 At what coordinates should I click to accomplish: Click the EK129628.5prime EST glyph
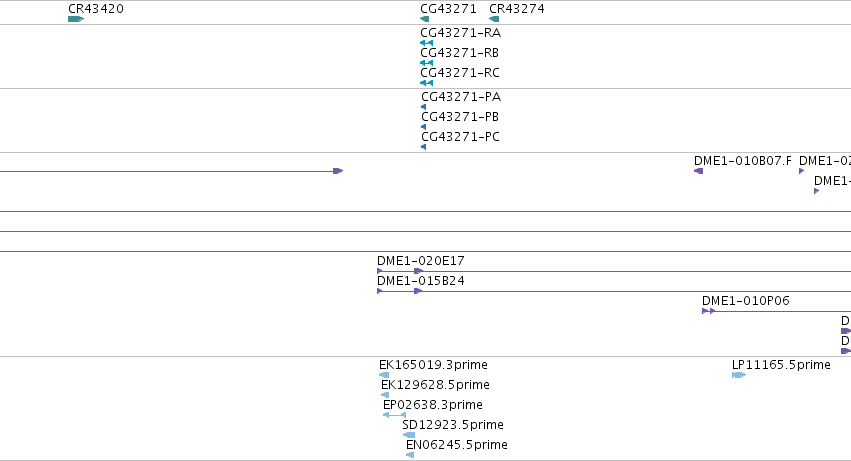385,395
